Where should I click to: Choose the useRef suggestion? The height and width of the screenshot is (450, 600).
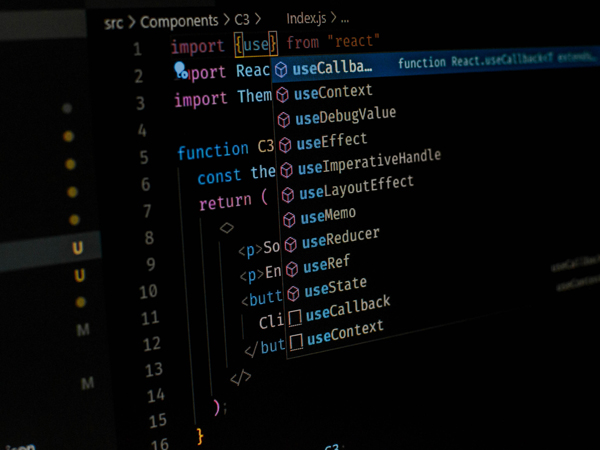[326, 264]
